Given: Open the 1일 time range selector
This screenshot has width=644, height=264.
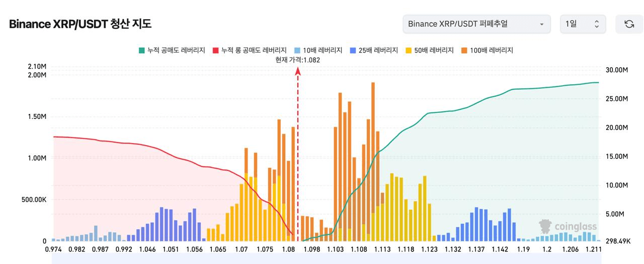Looking at the screenshot, I should tap(583, 24).
